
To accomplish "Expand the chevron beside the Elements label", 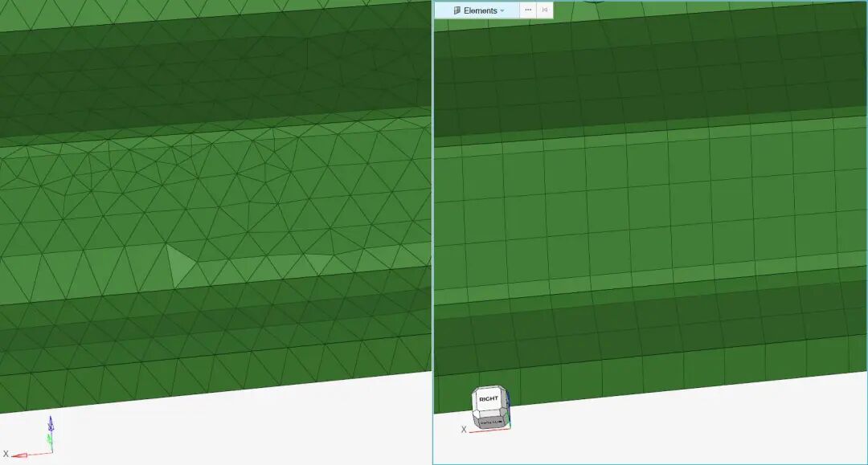I will 502,10.
